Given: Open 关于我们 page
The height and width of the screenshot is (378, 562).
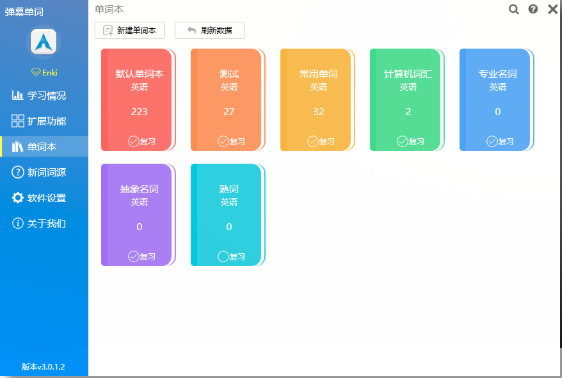Looking at the screenshot, I should [x=44, y=224].
